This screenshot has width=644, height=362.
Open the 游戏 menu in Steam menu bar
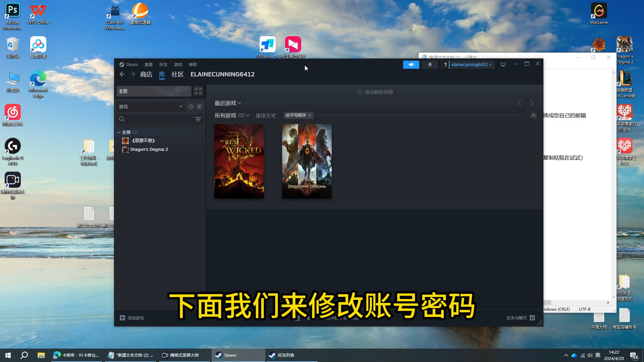pos(178,65)
